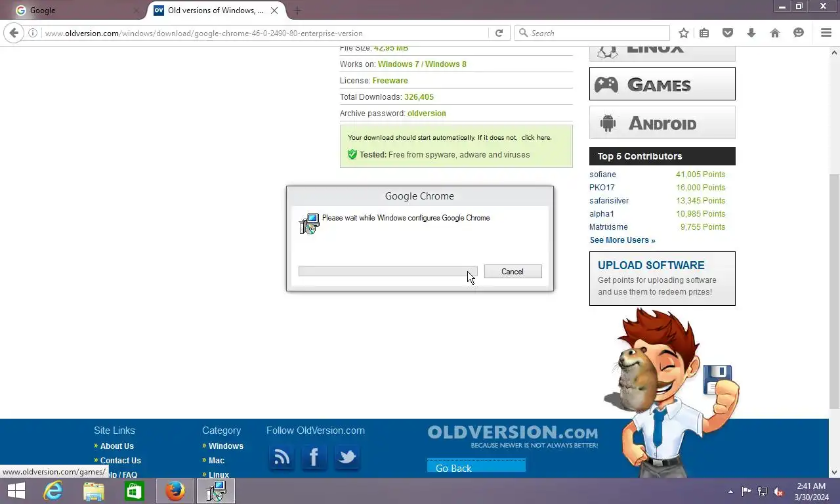840x504 pixels.
Task: Switch to Firefox in taskbar
Action: click(x=175, y=491)
